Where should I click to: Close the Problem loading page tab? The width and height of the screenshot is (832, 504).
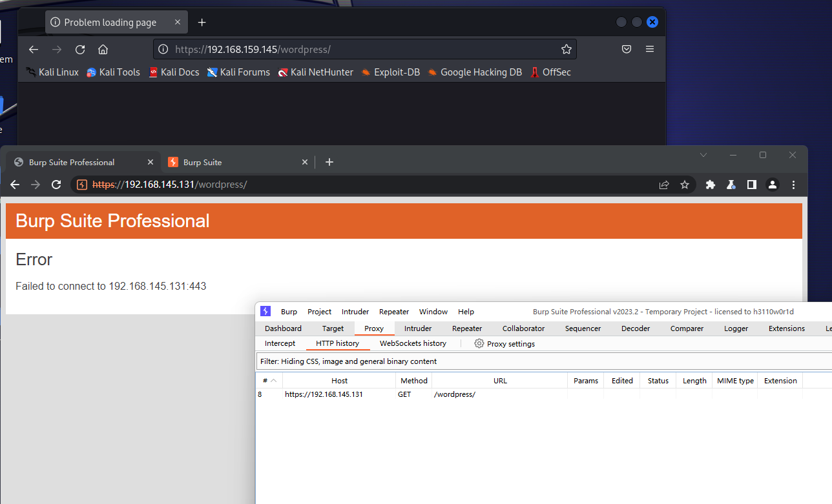[x=178, y=23]
